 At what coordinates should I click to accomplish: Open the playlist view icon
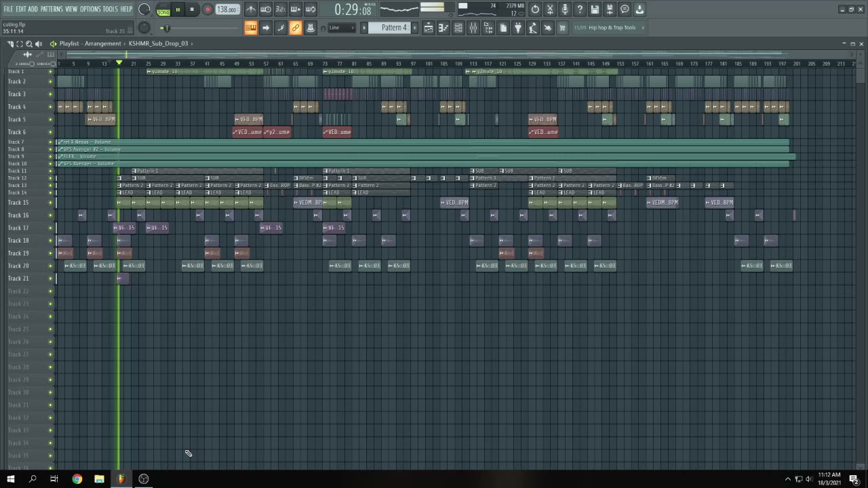(x=429, y=28)
